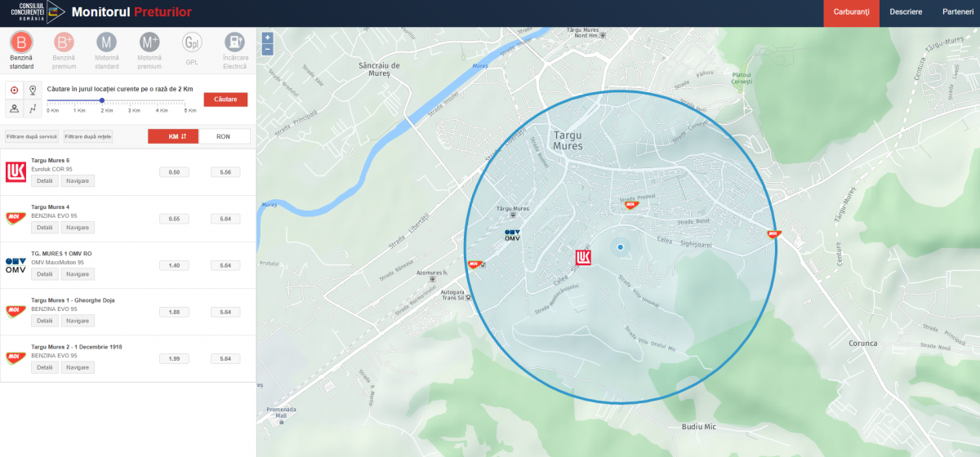Image resolution: width=980 pixels, height=457 pixels.
Task: Click the OMV MaxxMotion 95 fuel label
Action: coord(57,262)
